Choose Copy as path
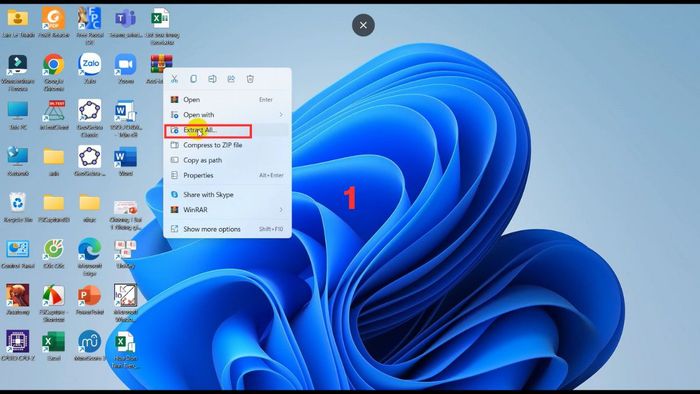 (x=227, y=160)
